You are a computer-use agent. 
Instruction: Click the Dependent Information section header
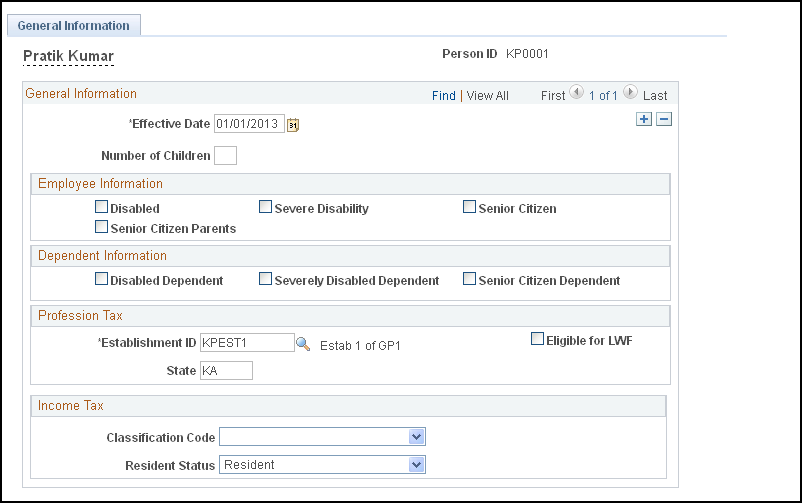[x=350, y=256]
